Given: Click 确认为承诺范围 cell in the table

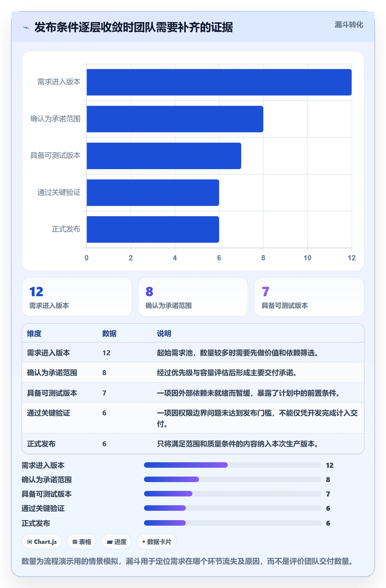Looking at the screenshot, I should point(52,373).
